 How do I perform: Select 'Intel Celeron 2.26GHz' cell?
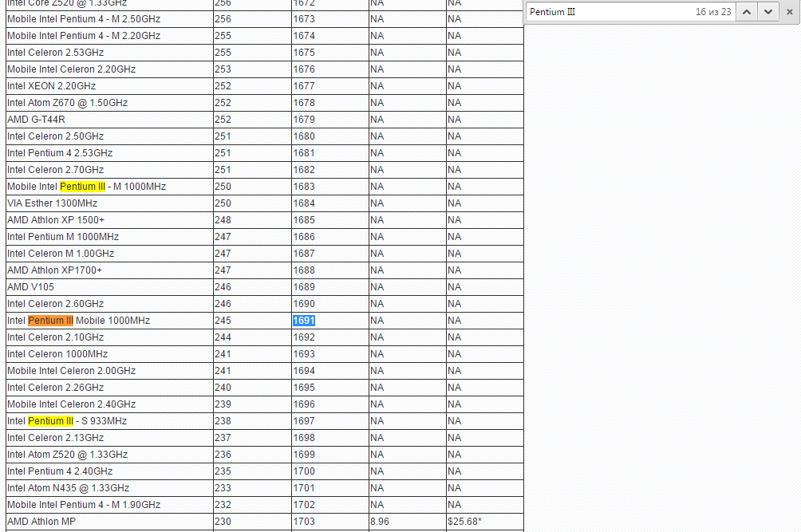click(109, 388)
